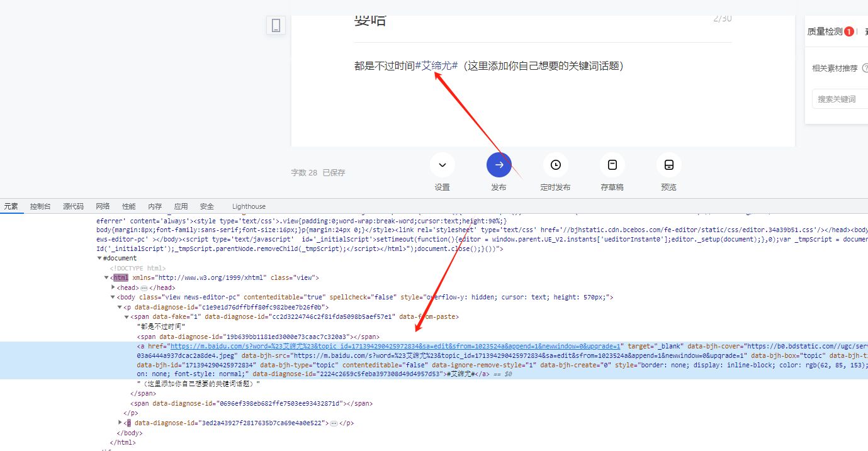Click the 2/30 title counter
Screen dimensions: 868x451
point(723,19)
